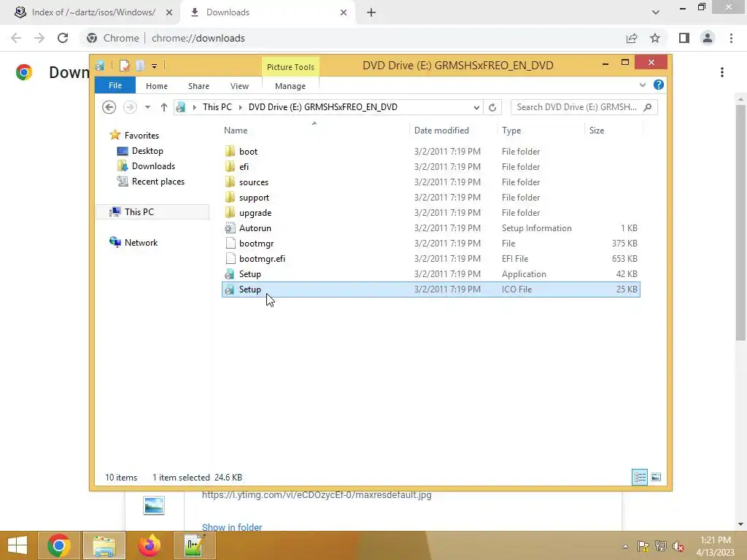Click the Explorer Back arrow button
This screenshot has height=560, width=747.
click(109, 107)
